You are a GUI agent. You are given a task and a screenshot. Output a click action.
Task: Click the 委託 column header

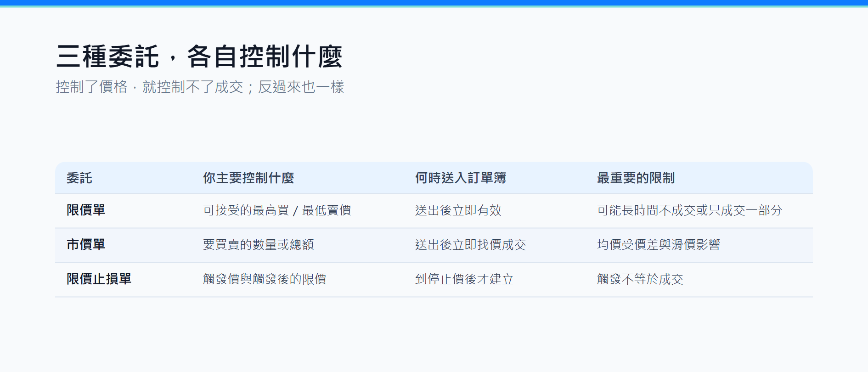(79, 178)
